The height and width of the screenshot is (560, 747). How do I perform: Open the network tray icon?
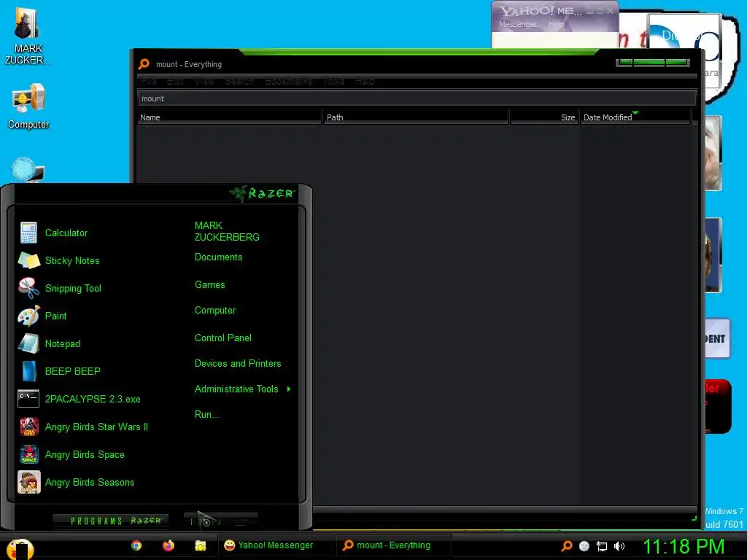point(602,546)
